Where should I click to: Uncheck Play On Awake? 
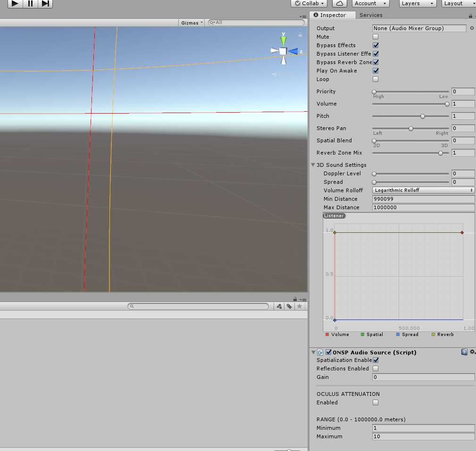(x=376, y=71)
